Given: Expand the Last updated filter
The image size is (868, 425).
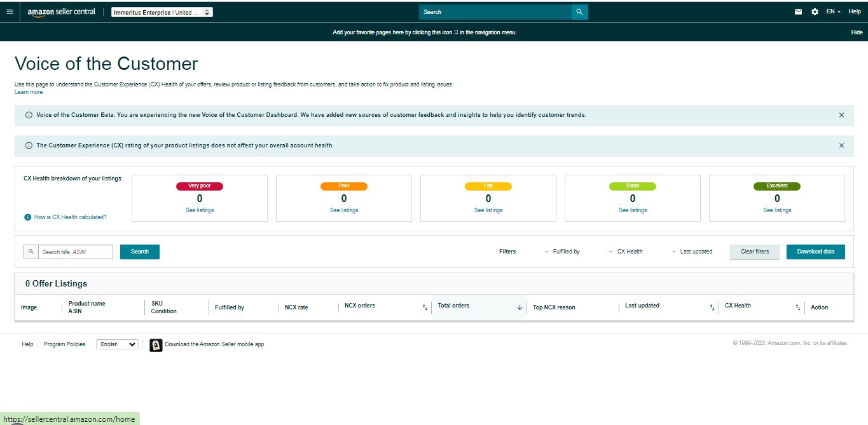Looking at the screenshot, I should tap(692, 252).
